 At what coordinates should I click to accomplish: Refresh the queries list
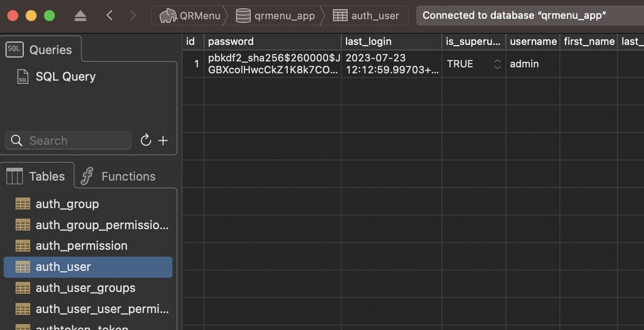pos(145,140)
